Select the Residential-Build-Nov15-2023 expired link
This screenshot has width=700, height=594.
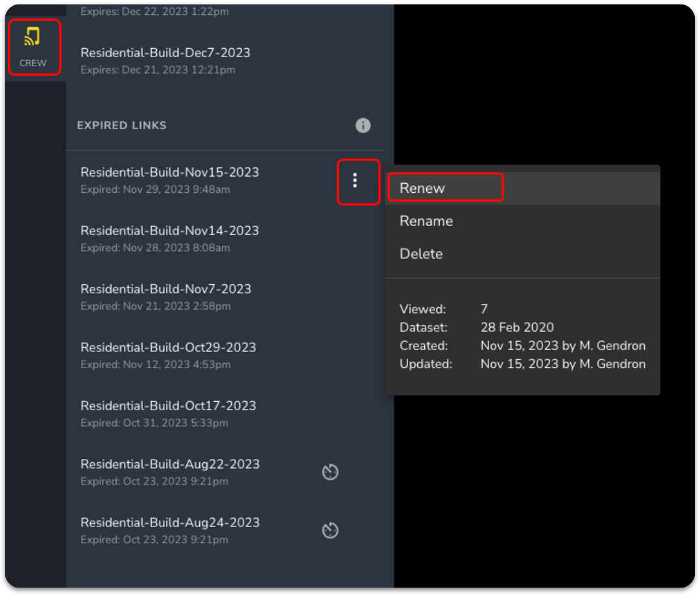pos(169,173)
